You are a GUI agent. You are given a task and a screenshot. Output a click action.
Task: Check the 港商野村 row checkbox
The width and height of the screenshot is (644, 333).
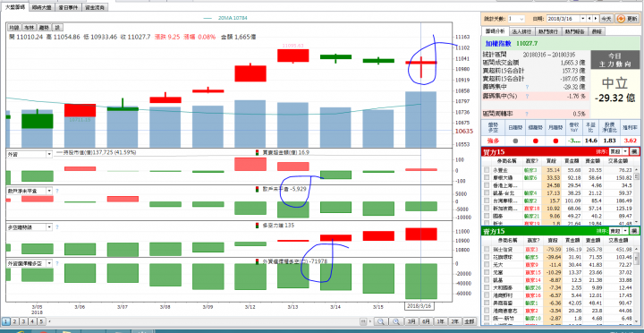487,295
